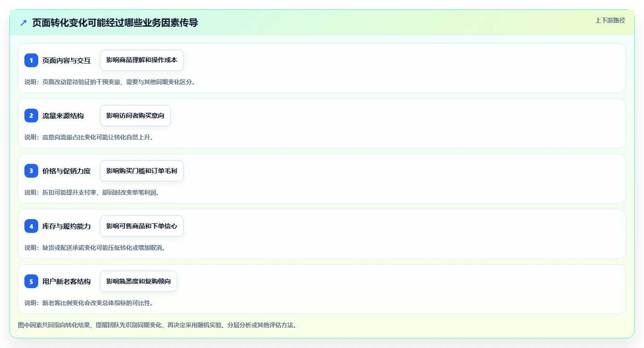
Task: Click the factor name 库存与履约能力
Action: pos(66,226)
